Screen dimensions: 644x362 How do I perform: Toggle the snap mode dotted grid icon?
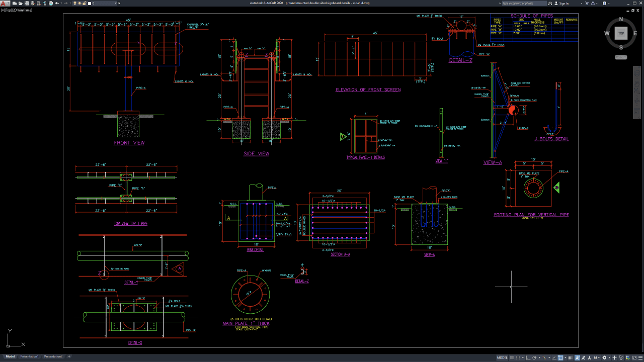pos(518,357)
